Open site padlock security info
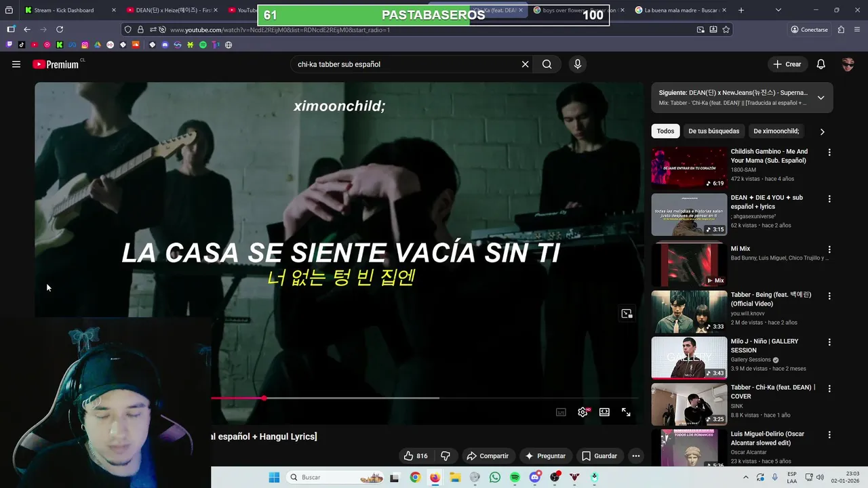 click(140, 30)
